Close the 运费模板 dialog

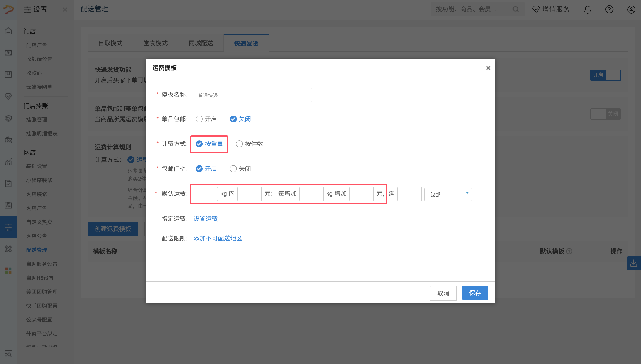pos(488,68)
